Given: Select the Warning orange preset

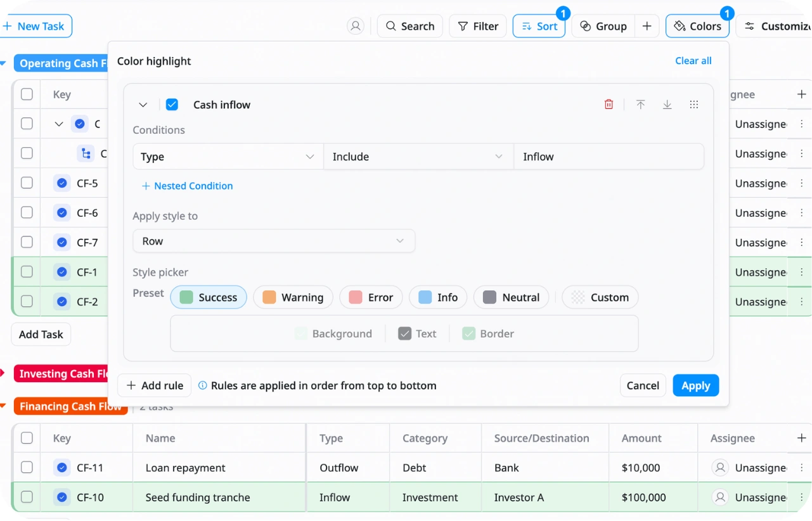Looking at the screenshot, I should [293, 297].
